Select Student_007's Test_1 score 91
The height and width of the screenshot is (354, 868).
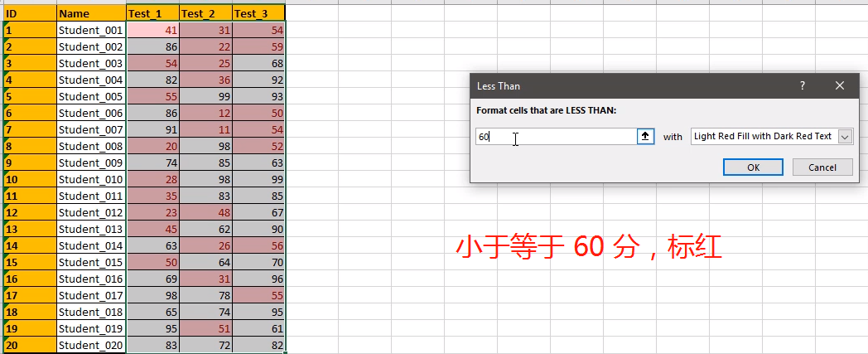click(x=152, y=129)
